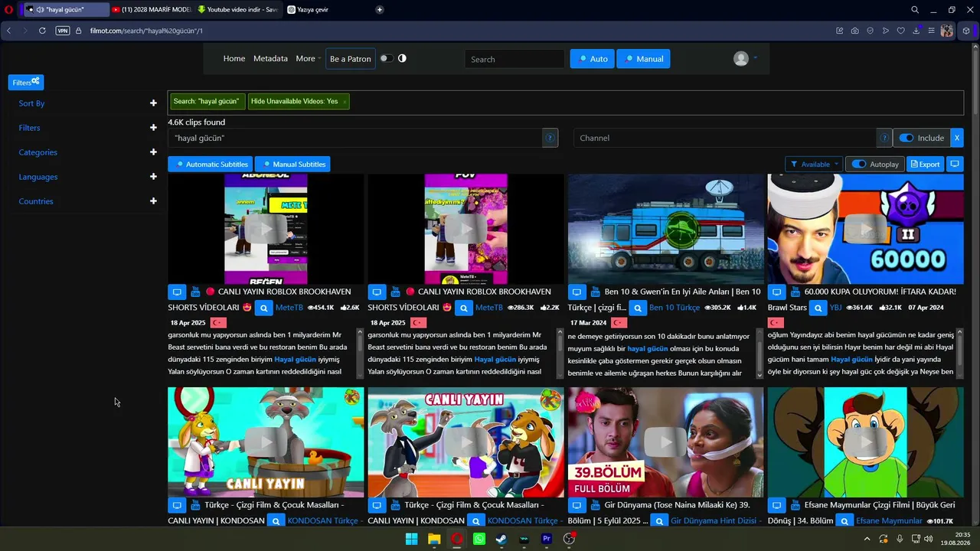
Task: Open Steam from the taskbar
Action: (x=501, y=539)
